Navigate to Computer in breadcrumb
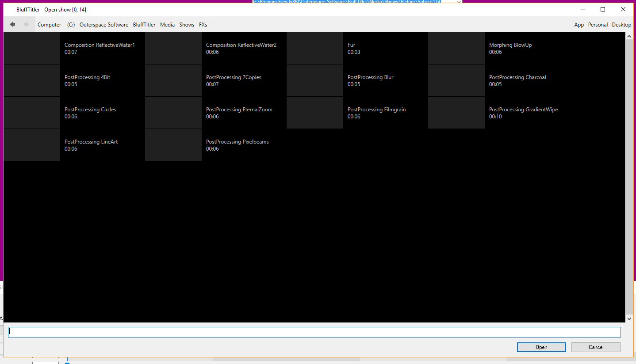 click(x=49, y=25)
